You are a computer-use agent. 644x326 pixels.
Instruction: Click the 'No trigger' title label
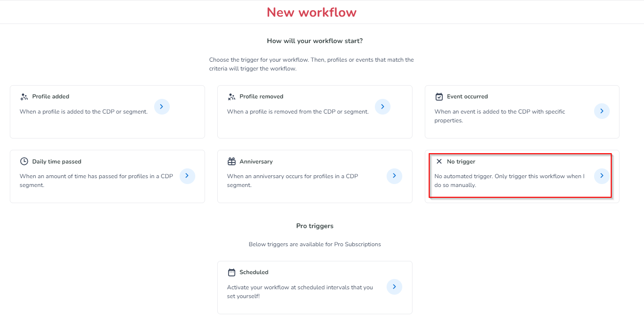point(460,162)
